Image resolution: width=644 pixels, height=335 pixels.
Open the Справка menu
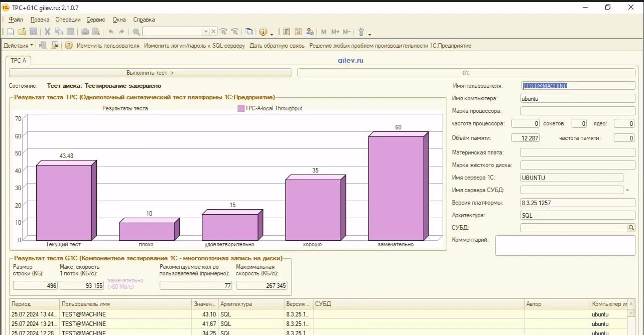tap(144, 20)
